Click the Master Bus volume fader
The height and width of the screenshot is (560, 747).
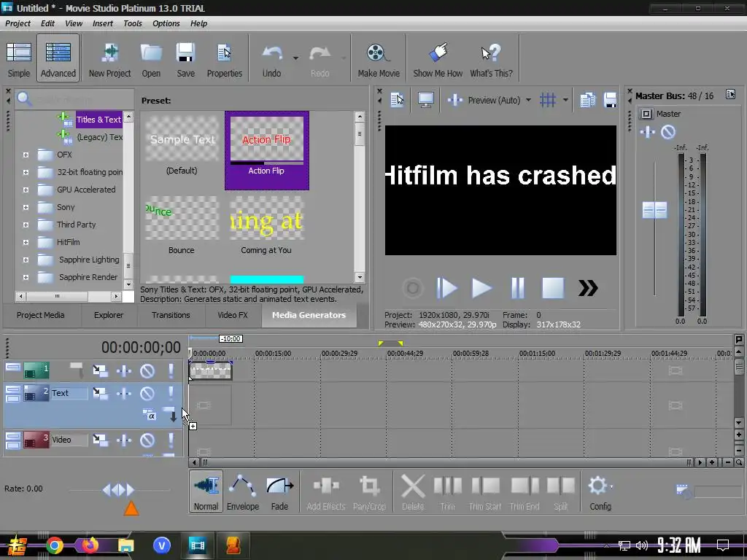pos(654,210)
